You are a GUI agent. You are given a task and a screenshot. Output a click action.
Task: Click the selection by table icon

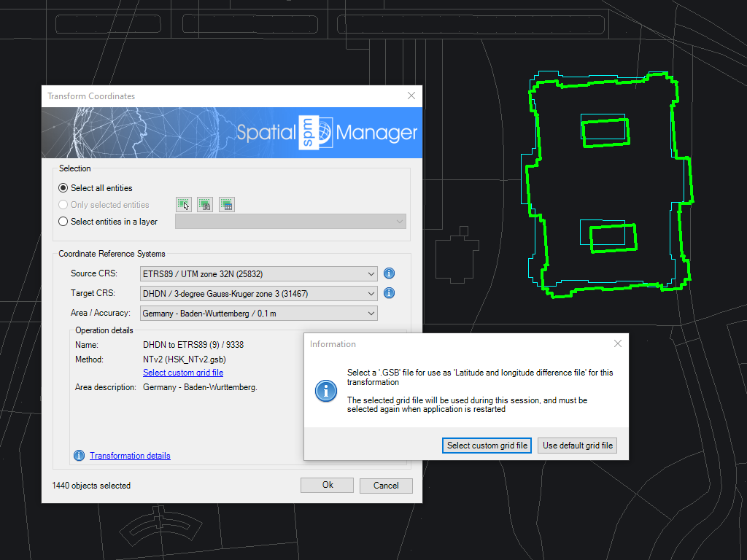point(227,205)
